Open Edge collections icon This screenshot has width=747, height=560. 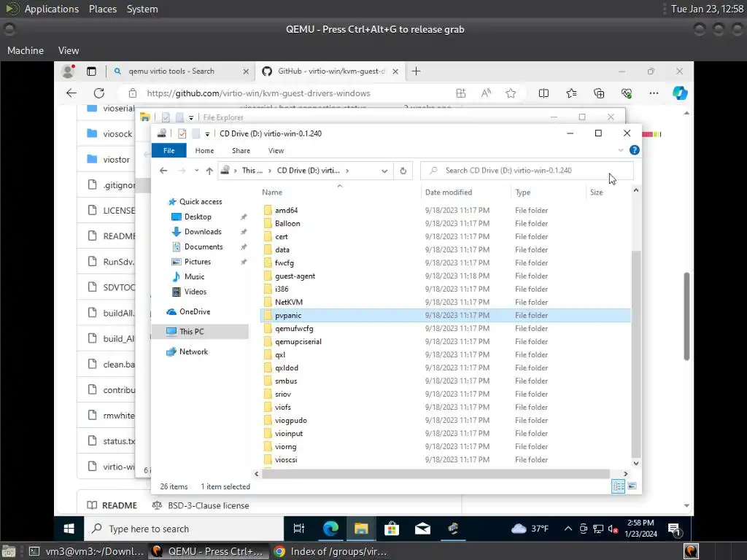point(599,93)
